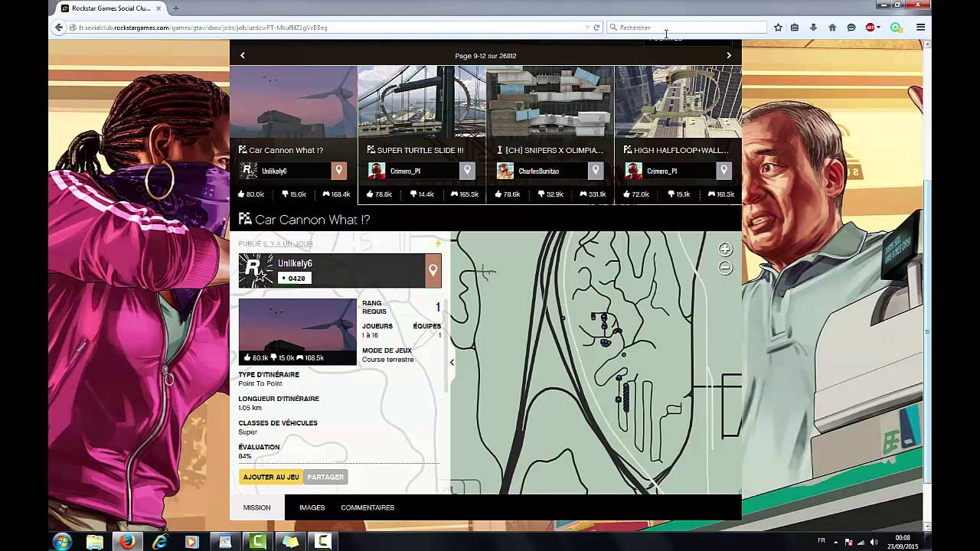Open the SUPER TURTLE SLIDE !!! job title
The height and width of the screenshot is (551, 980).
click(x=420, y=150)
